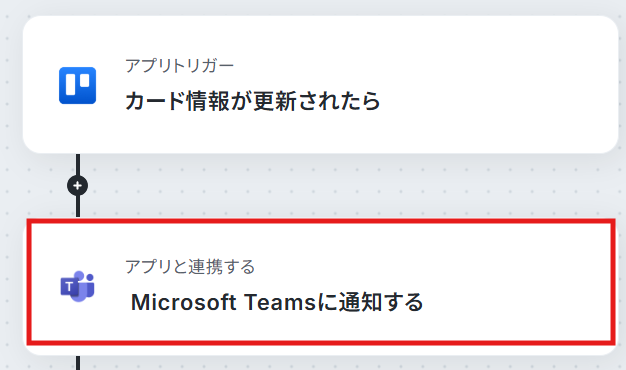
Task: Click the connector line below the plus button
Action: point(78,207)
